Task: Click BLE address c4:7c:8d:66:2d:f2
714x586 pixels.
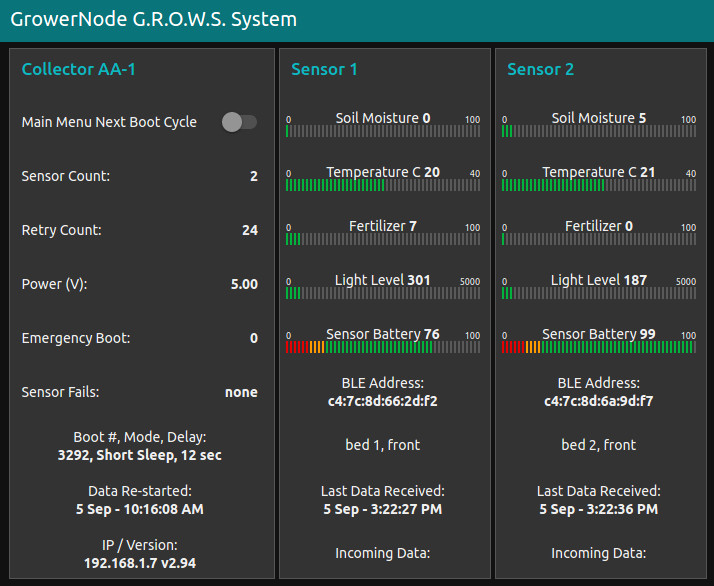Action: click(383, 401)
